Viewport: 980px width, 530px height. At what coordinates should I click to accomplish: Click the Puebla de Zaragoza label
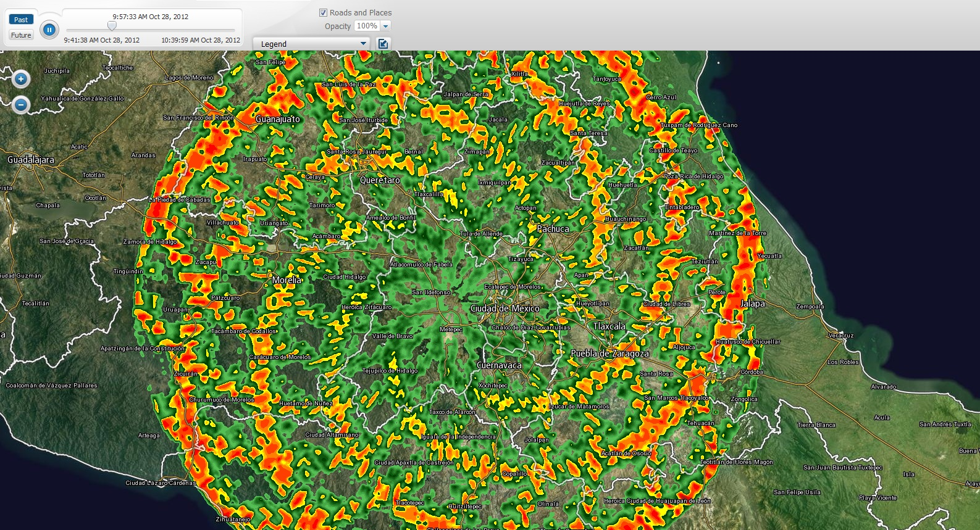609,354
